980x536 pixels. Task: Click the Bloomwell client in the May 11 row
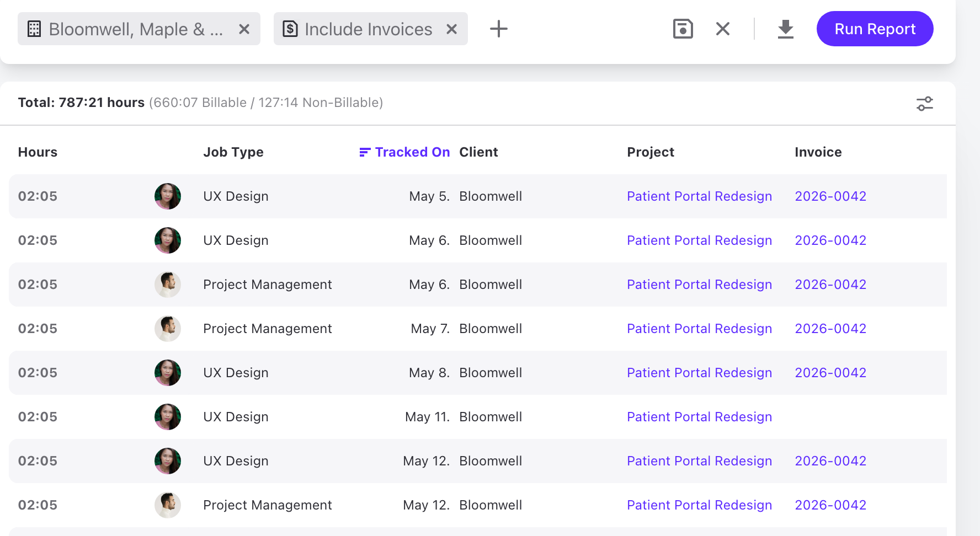[x=491, y=417]
